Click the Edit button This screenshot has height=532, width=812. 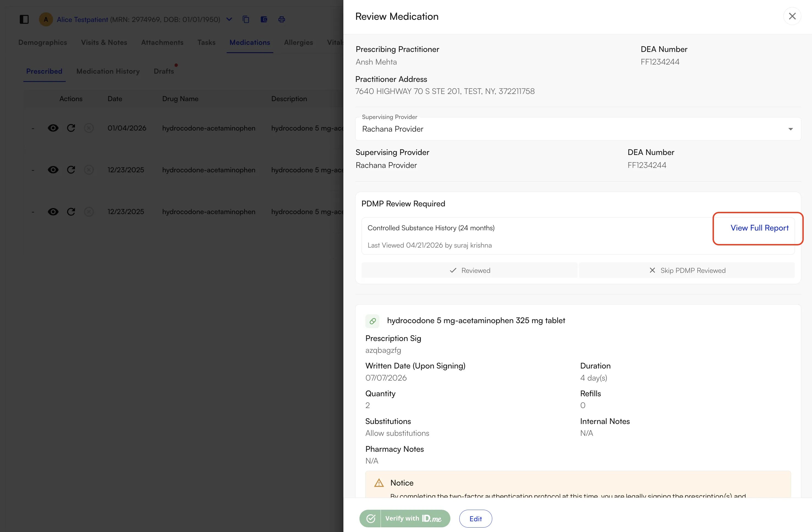point(475,518)
